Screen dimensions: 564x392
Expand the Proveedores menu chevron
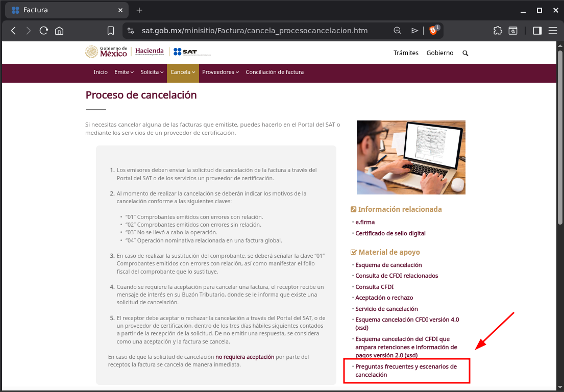pos(237,72)
